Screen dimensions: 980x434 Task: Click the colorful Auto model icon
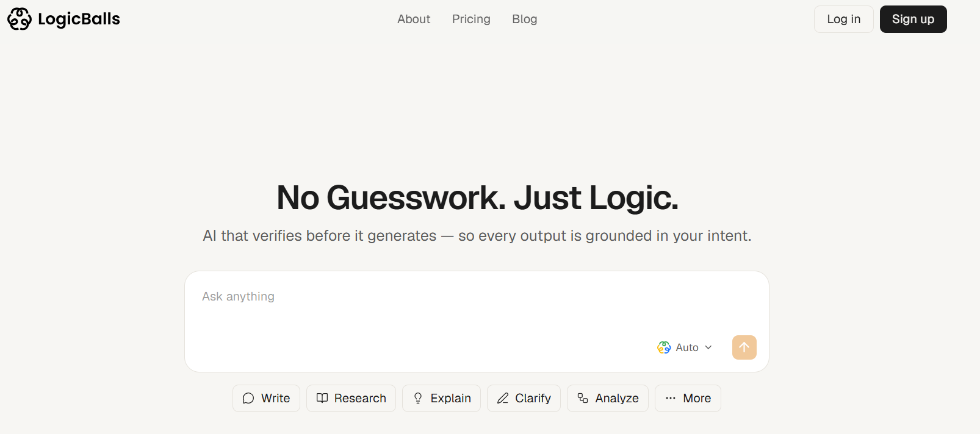[664, 347]
